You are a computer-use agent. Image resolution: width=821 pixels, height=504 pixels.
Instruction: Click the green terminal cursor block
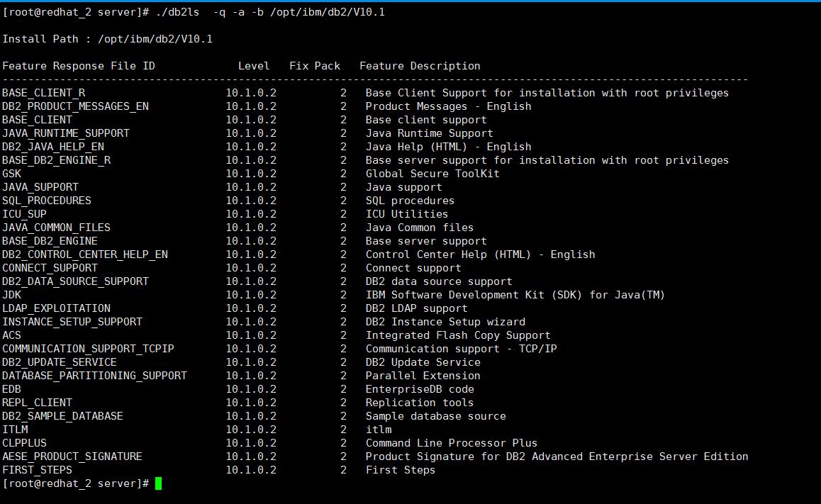point(158,483)
